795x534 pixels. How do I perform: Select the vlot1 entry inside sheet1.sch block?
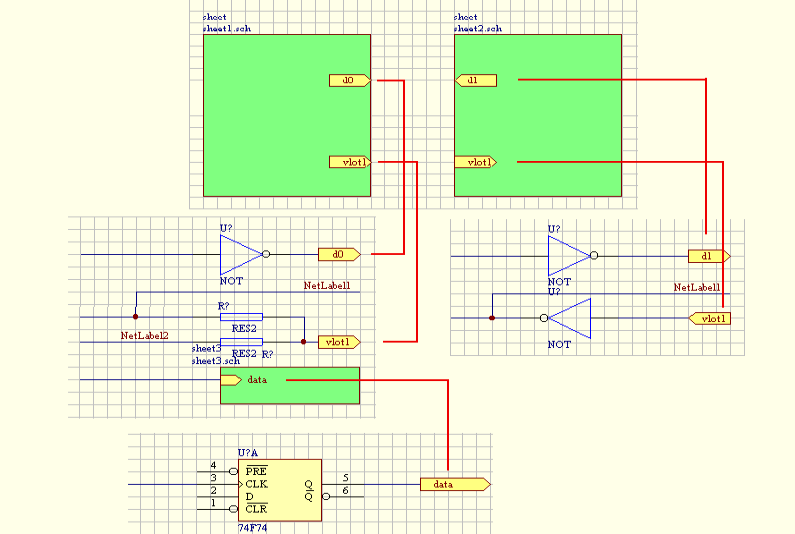(351, 162)
